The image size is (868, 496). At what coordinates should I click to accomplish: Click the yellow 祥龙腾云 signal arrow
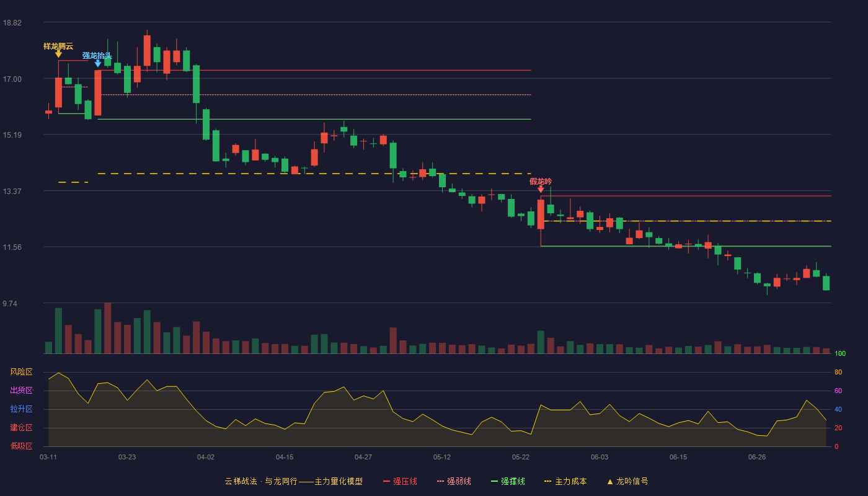[x=58, y=54]
